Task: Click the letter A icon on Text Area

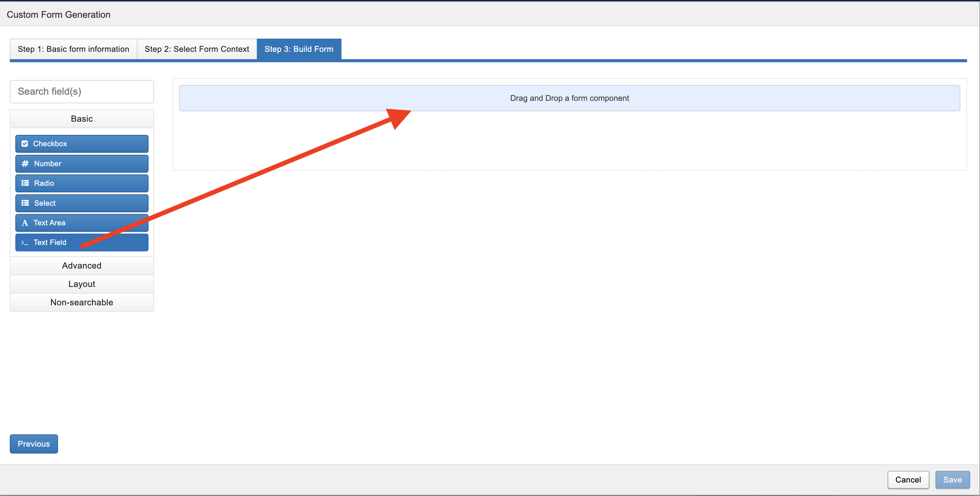Action: click(x=25, y=223)
